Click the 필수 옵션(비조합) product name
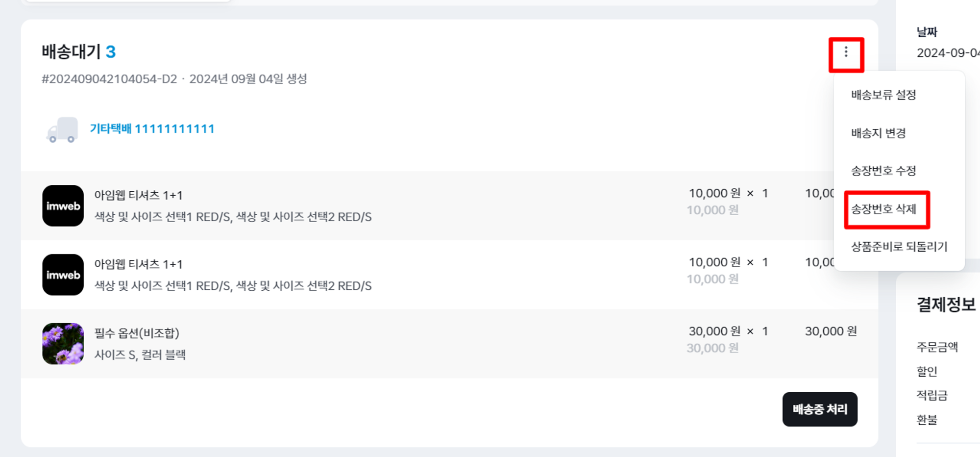The image size is (980, 457). 137,333
